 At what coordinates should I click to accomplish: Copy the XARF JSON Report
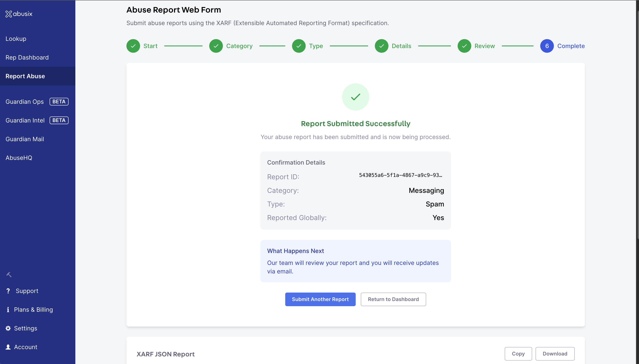click(518, 354)
